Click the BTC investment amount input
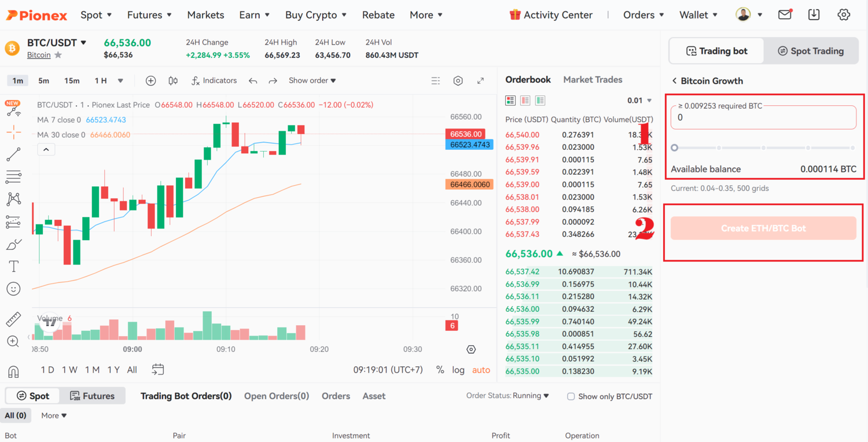Image resolution: width=868 pixels, height=442 pixels. [763, 117]
